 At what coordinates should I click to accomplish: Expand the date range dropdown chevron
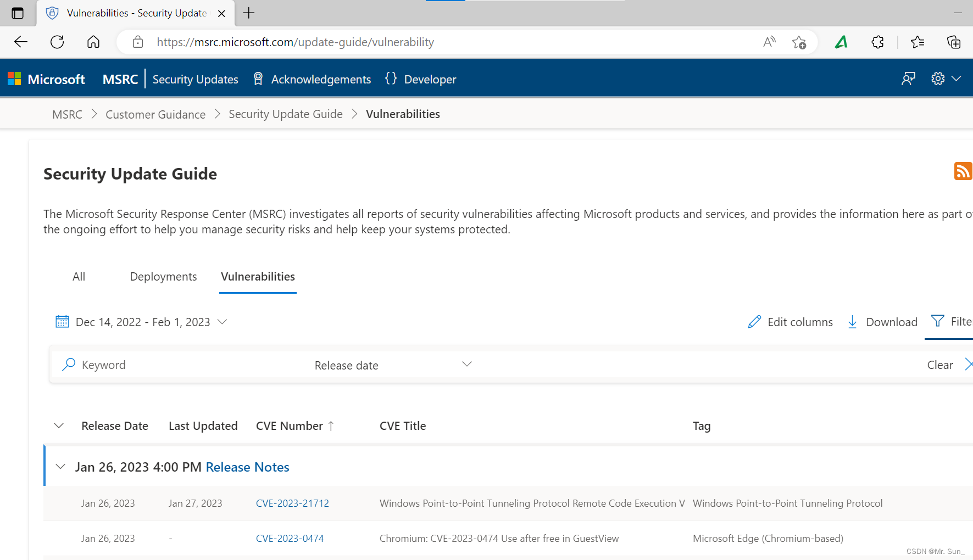[x=222, y=322]
